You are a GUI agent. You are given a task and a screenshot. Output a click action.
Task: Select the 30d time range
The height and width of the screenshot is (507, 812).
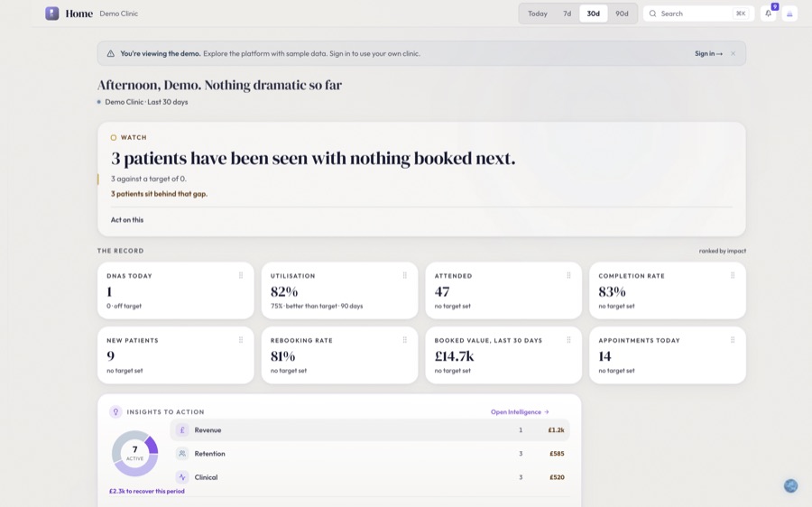point(594,14)
